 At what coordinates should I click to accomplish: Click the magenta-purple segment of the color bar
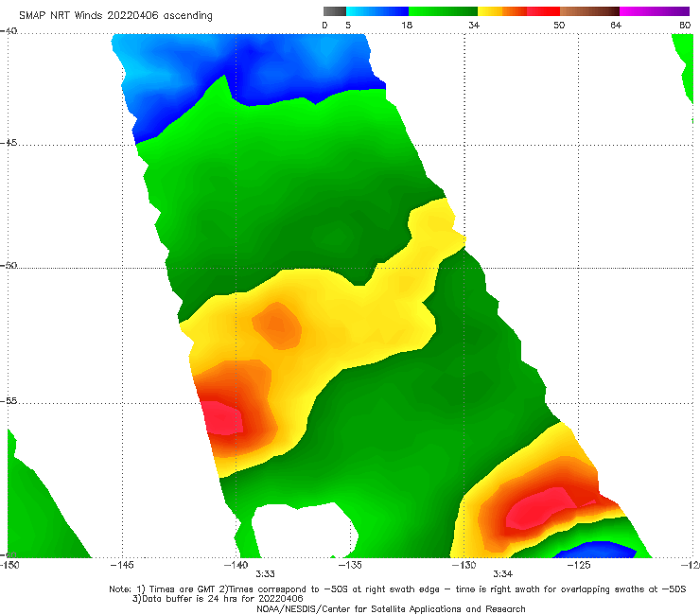[x=655, y=11]
